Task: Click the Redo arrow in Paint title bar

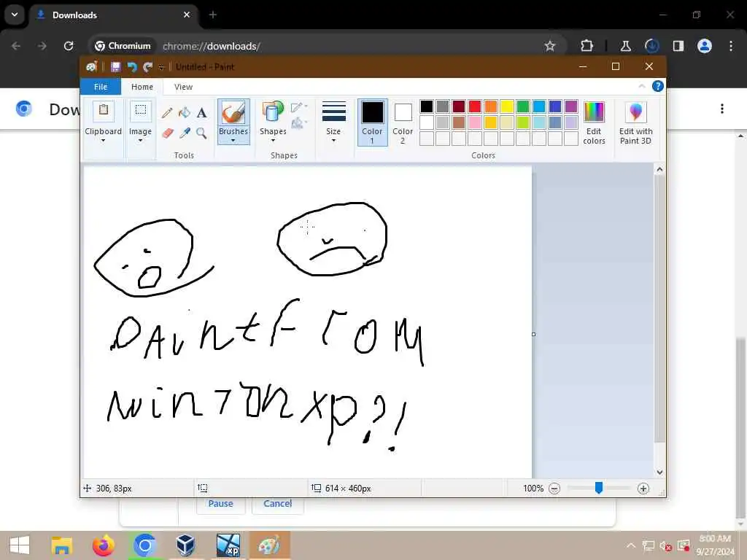Action: point(147,66)
